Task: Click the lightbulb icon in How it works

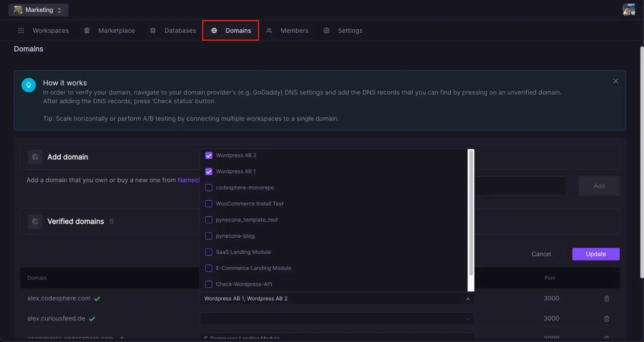Action: [x=29, y=85]
